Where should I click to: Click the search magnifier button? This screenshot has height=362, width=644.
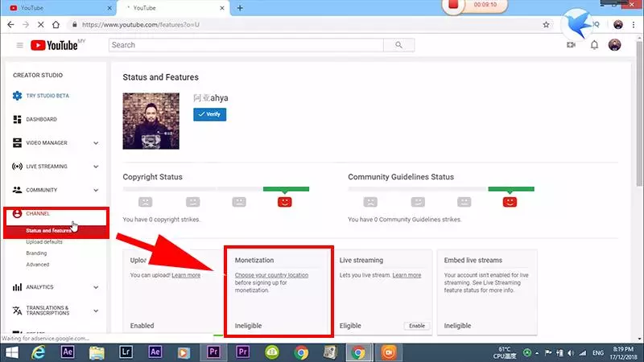tap(398, 45)
